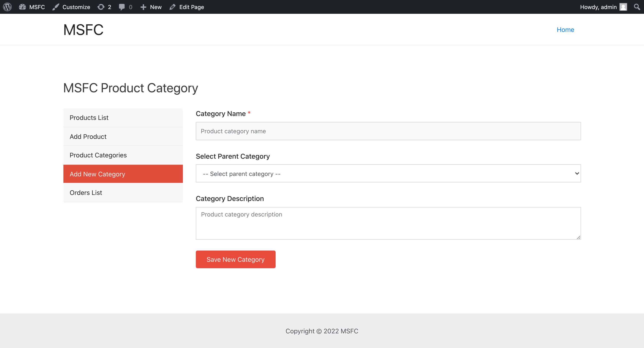Follow the Home navigation link
This screenshot has width=644, height=348.
point(565,30)
